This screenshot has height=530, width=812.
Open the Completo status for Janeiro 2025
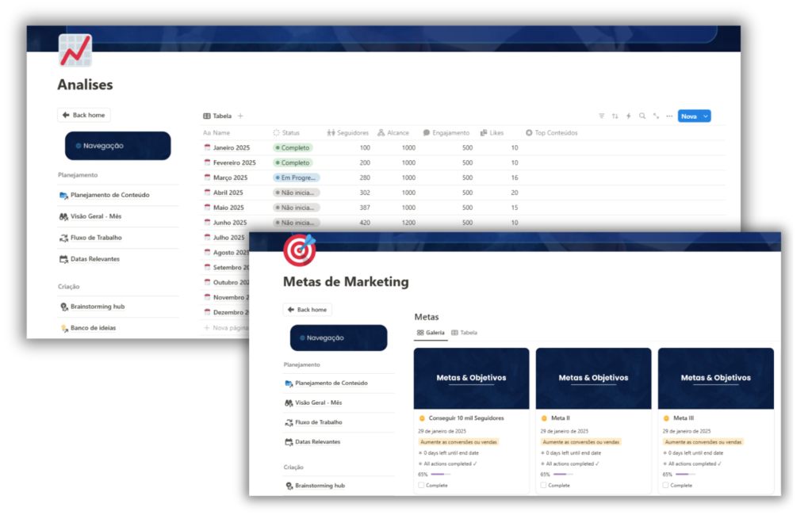pos(293,147)
